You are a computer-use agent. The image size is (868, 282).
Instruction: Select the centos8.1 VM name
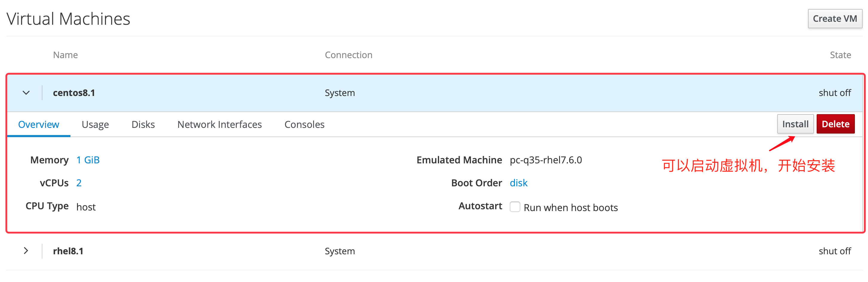point(74,93)
